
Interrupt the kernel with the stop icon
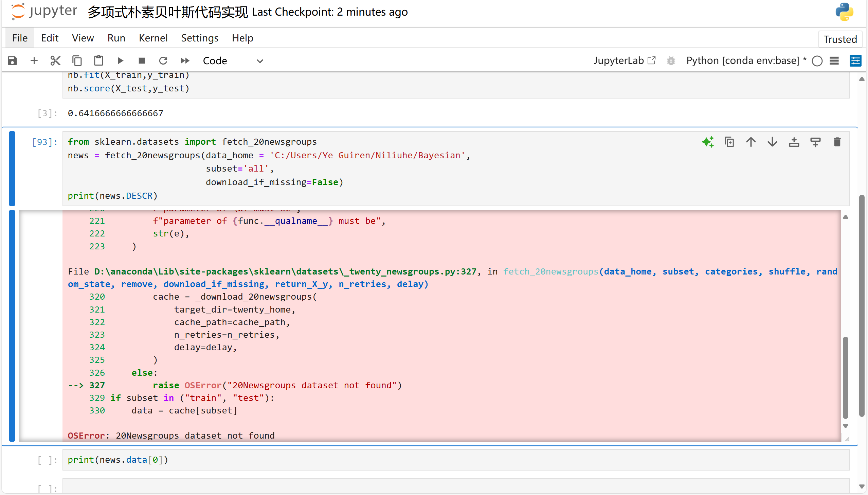coord(142,61)
